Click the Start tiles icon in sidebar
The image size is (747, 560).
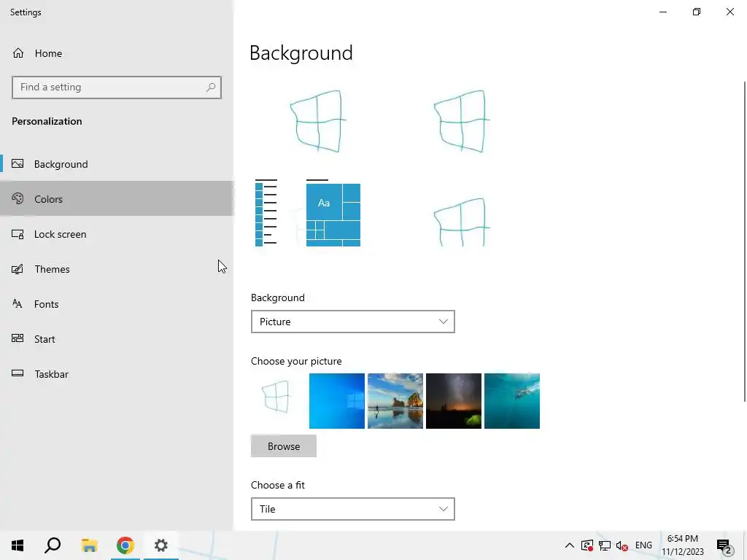[x=18, y=338]
